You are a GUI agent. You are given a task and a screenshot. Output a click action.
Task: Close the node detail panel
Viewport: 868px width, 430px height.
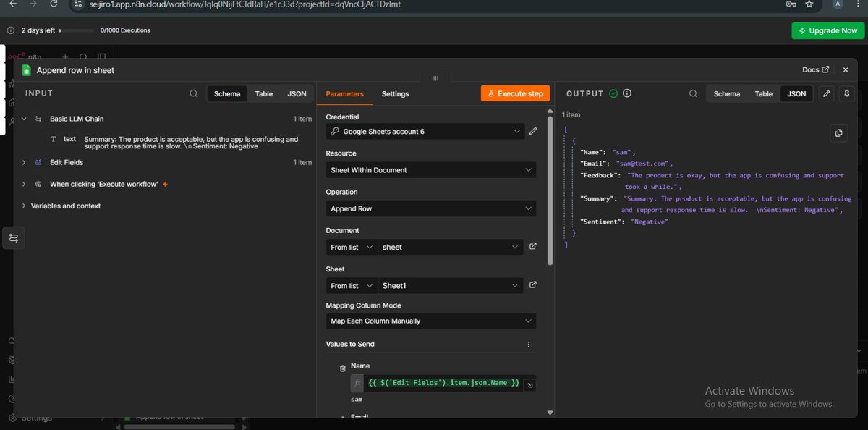(x=845, y=70)
